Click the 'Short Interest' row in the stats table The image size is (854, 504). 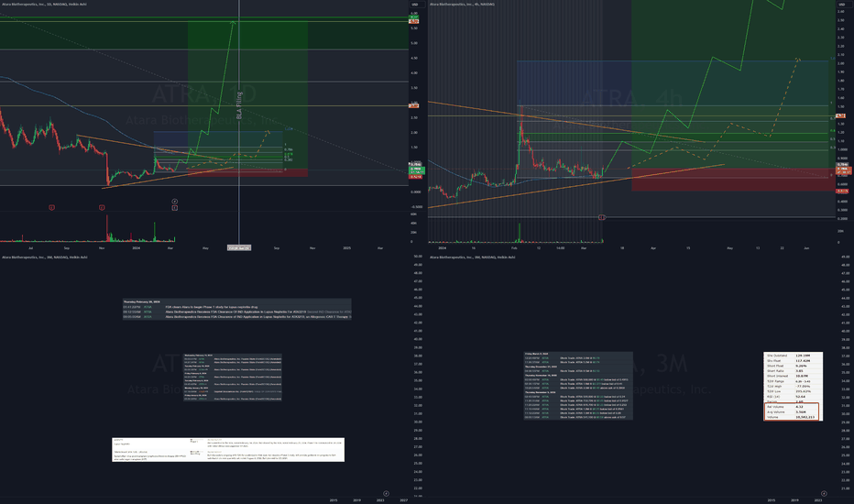(793, 376)
